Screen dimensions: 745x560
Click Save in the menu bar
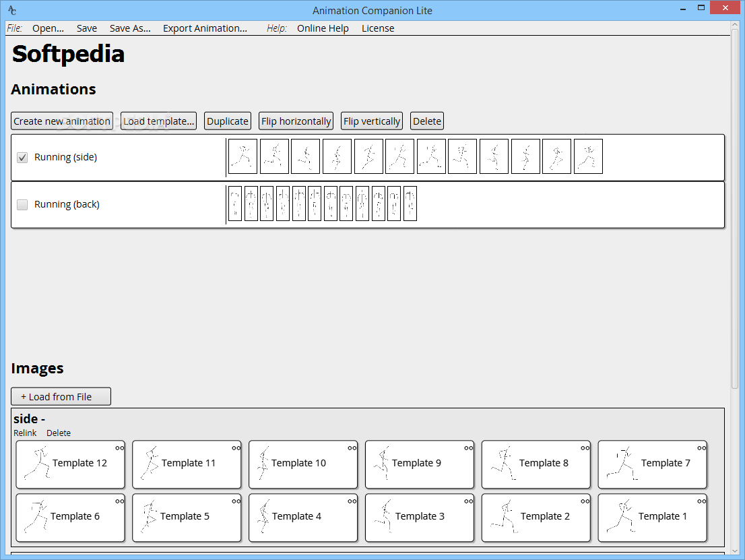(x=87, y=28)
